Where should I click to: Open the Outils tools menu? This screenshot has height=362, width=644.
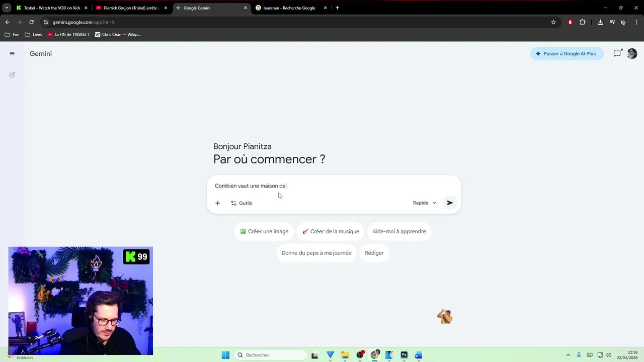[242, 203]
